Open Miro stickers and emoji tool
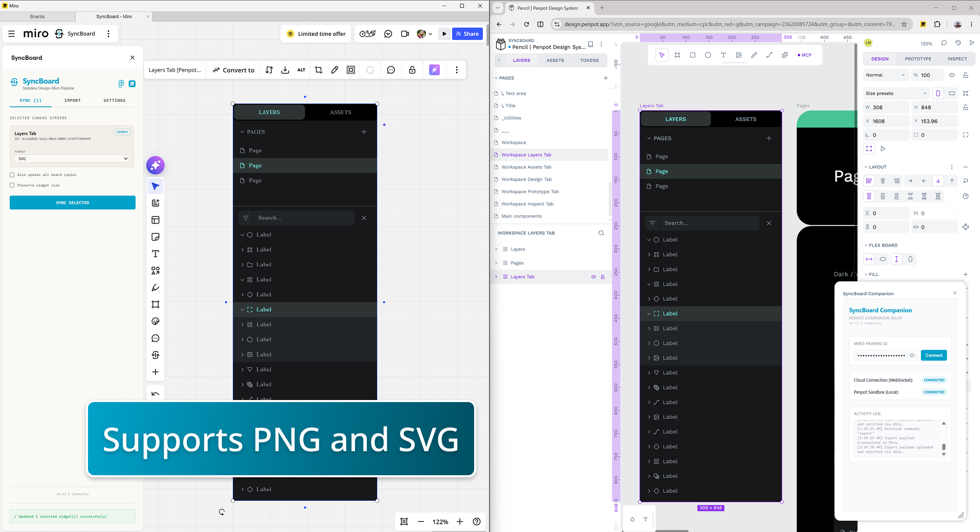The width and height of the screenshot is (980, 532). pos(155,321)
